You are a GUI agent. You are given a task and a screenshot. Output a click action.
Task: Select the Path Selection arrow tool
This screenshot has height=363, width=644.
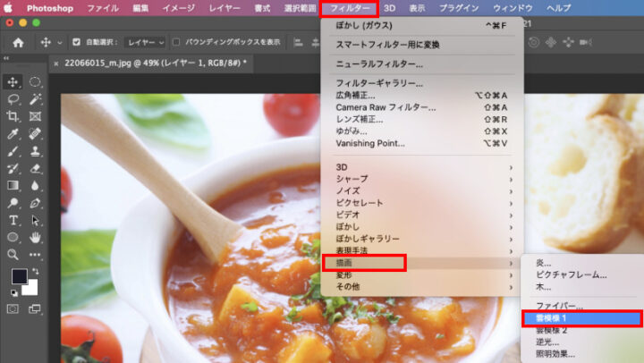click(x=35, y=220)
